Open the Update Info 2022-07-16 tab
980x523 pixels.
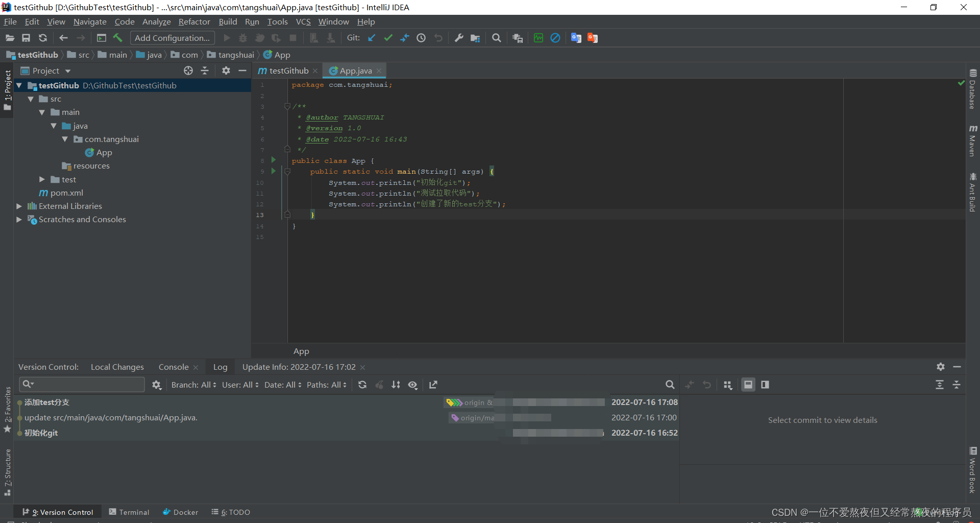tap(299, 367)
